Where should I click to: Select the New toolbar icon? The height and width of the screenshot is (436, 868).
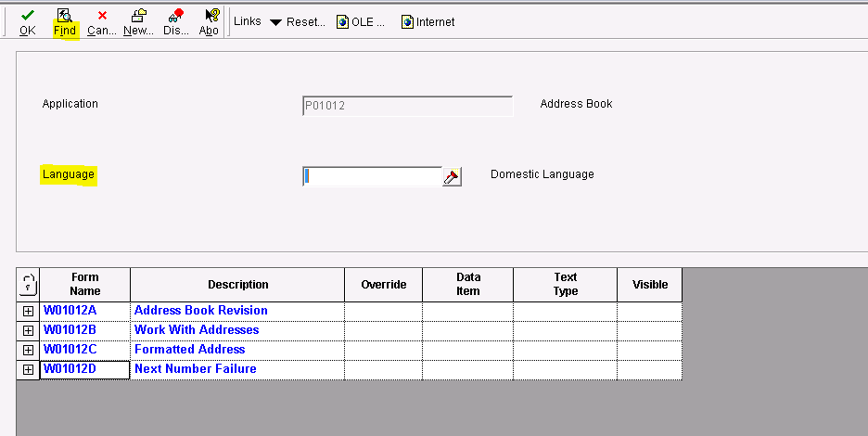pos(138,16)
